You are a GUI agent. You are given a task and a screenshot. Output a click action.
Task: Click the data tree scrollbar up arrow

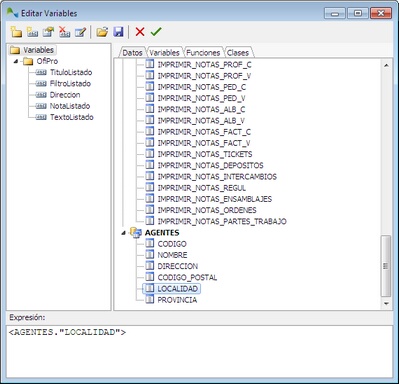[x=386, y=65]
